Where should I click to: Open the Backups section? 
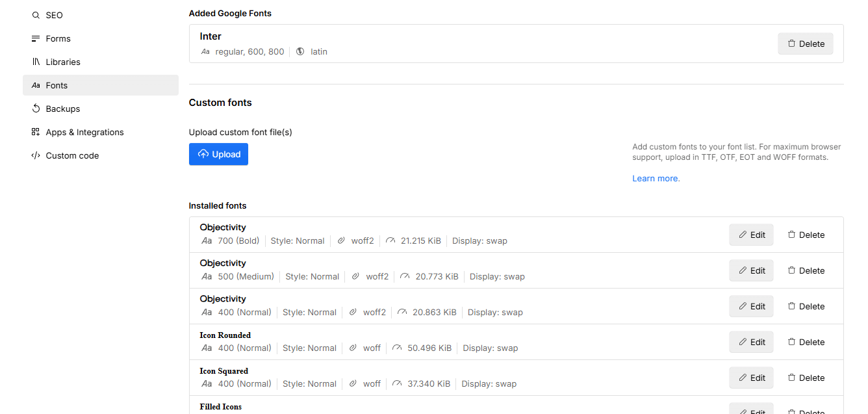[101, 109]
